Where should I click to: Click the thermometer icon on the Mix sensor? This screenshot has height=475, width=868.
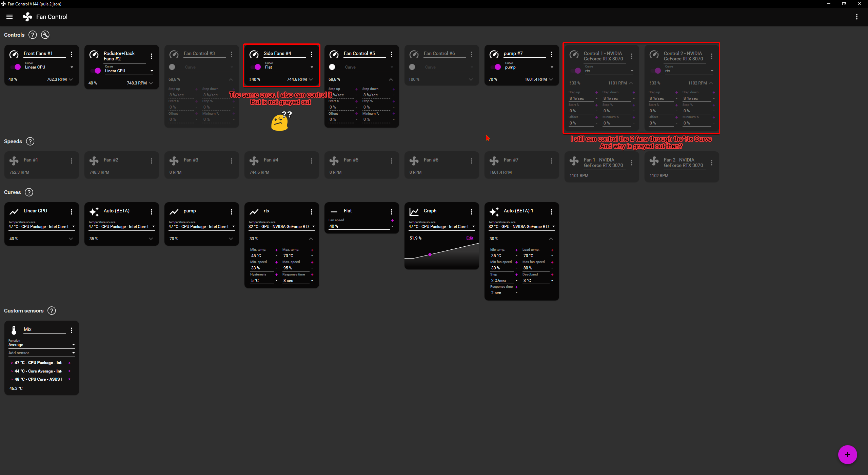point(14,330)
